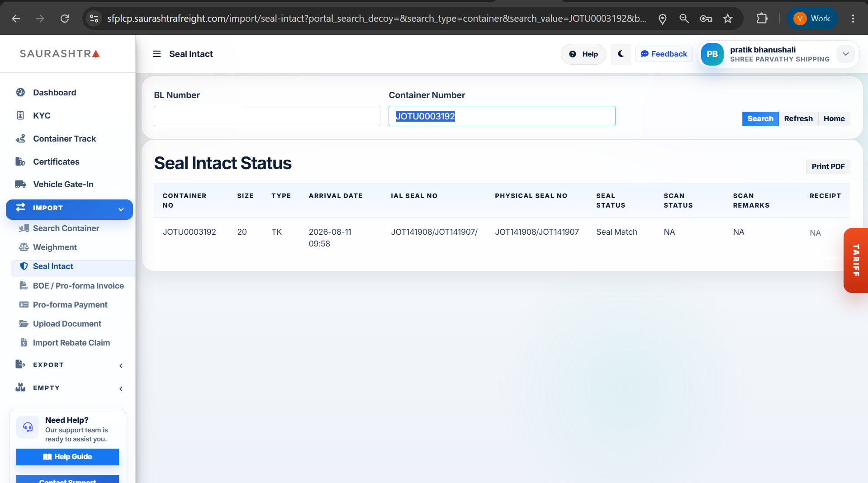Open the Work profile button
This screenshot has height=483, width=868.
812,19
